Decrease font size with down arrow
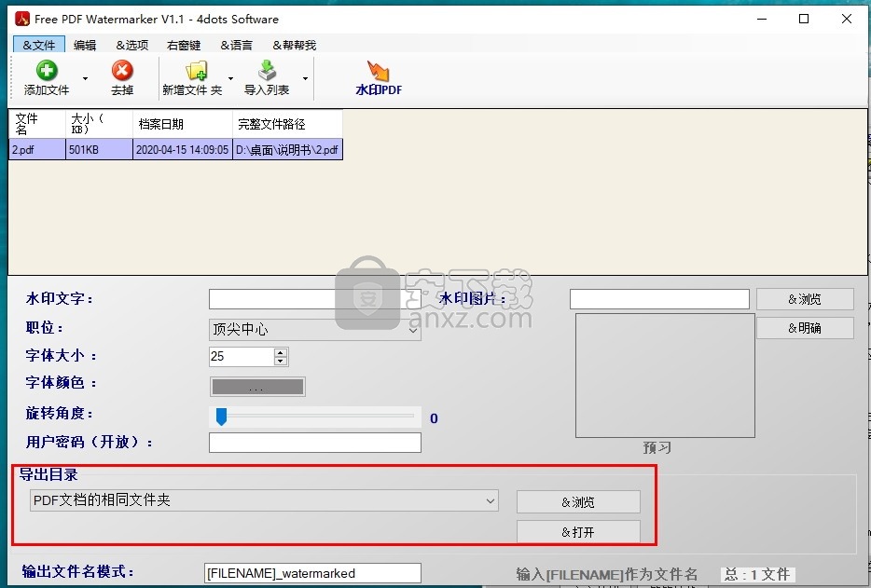The height and width of the screenshot is (588, 871). click(281, 361)
